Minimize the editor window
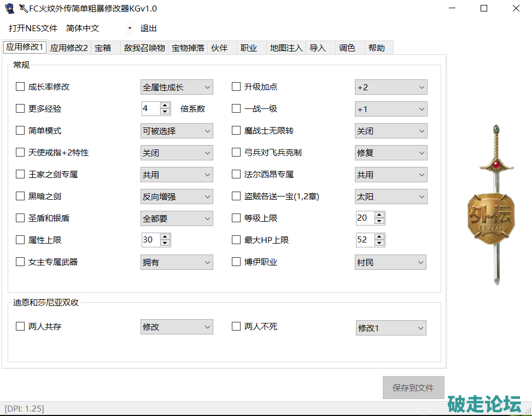The width and height of the screenshot is (532, 416). 451,8
